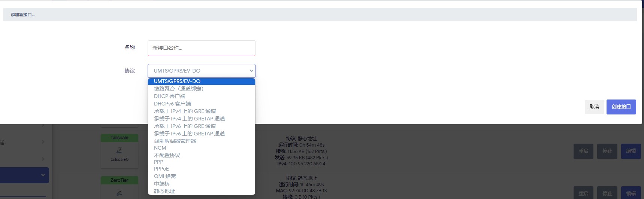Collapse the highlighted sidebar menu chevron
Screen dimensions: 644x199
(x=43, y=175)
